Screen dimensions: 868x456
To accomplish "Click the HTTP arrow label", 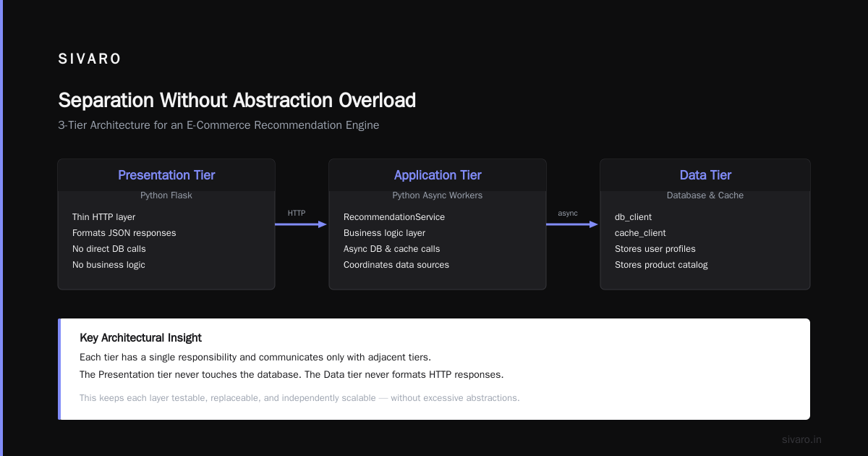I will [297, 213].
